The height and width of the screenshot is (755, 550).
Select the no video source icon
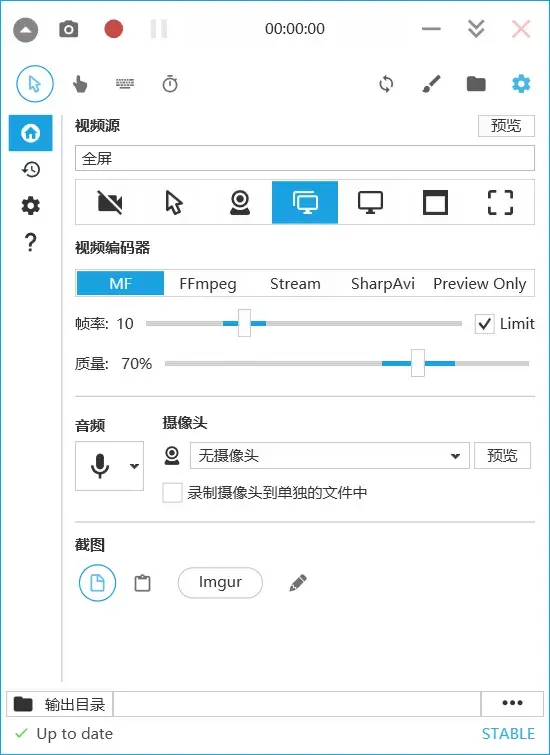click(x=109, y=202)
